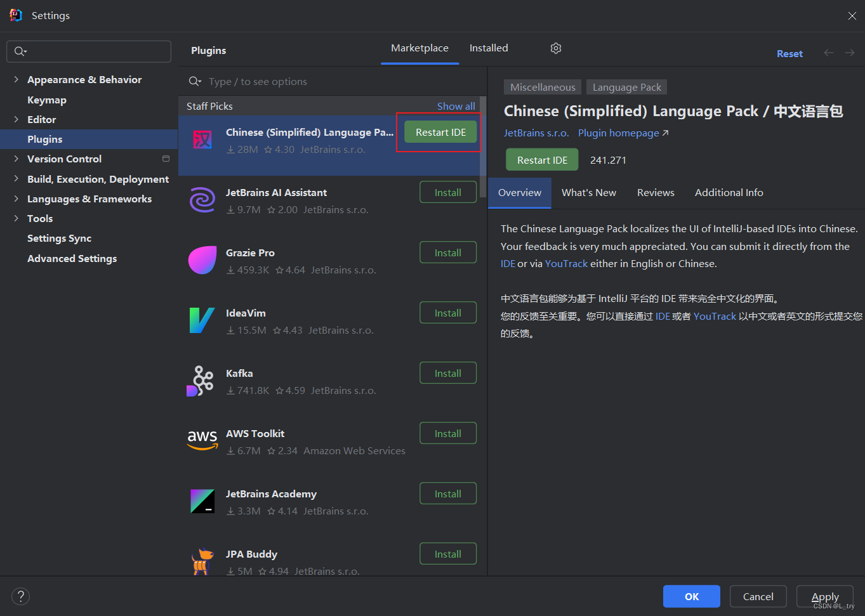Open the Additional Info tab
This screenshot has width=865, height=616.
[x=729, y=193]
